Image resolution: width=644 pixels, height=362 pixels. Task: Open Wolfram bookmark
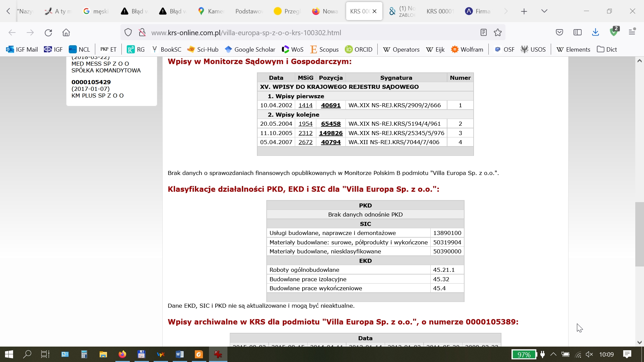[467, 50]
